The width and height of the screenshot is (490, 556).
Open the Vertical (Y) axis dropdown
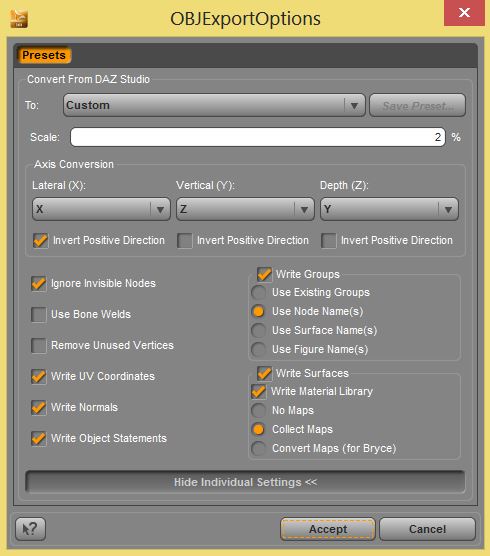click(245, 209)
